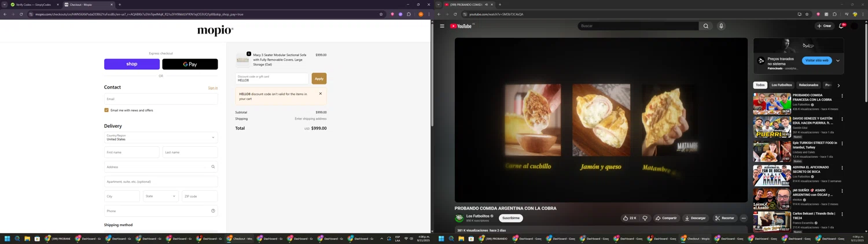The height and width of the screenshot is (244, 868).
Task: Like the video with thumbs up
Action: (x=630, y=218)
